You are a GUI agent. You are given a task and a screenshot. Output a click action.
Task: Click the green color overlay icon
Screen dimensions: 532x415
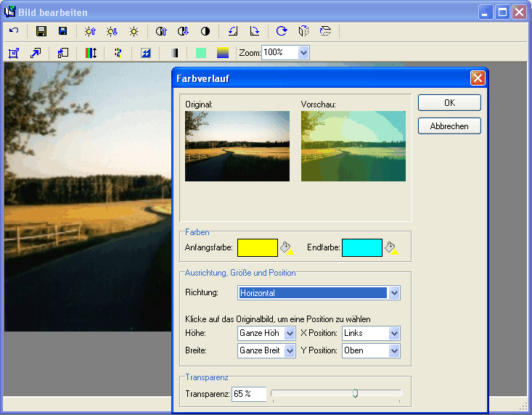[201, 53]
